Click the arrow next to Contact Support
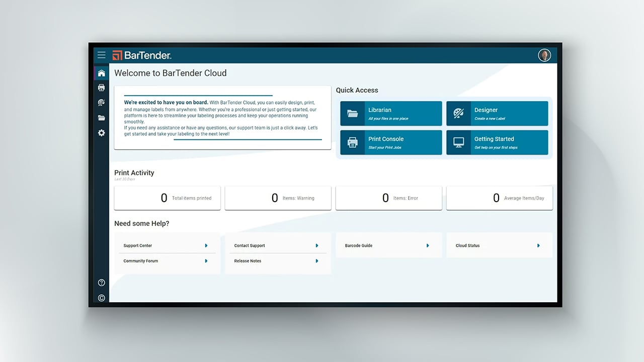Viewport: 644px width, 362px height. (x=317, y=245)
